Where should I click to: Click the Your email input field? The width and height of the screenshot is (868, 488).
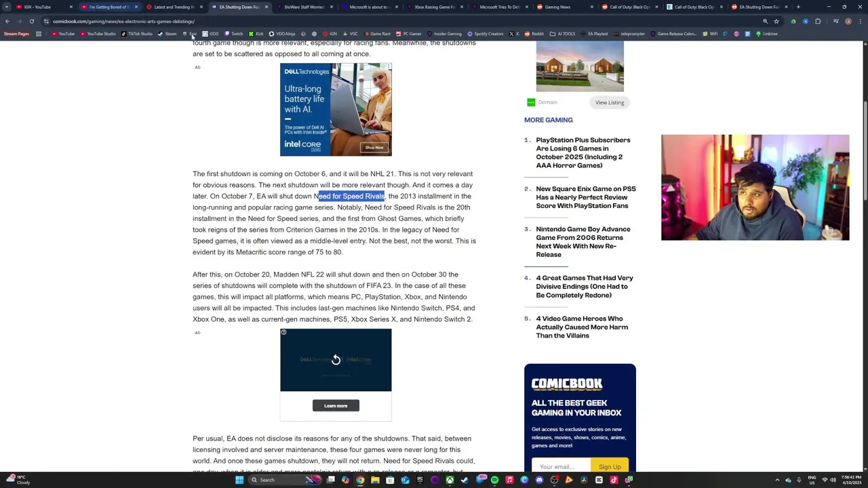(561, 466)
